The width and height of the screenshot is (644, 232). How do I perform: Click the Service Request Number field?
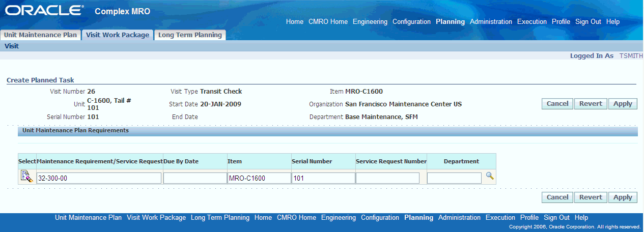tap(387, 178)
